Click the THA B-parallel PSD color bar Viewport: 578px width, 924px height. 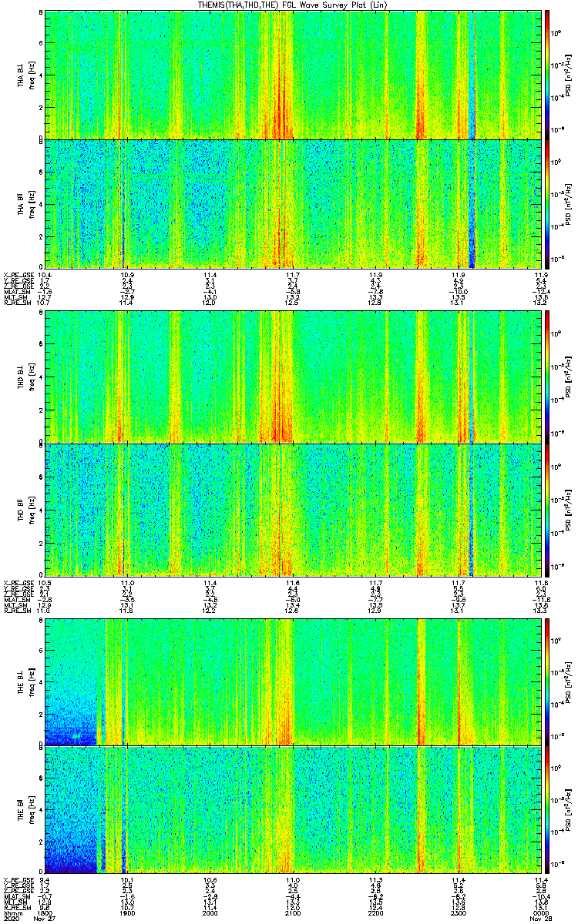point(546,203)
